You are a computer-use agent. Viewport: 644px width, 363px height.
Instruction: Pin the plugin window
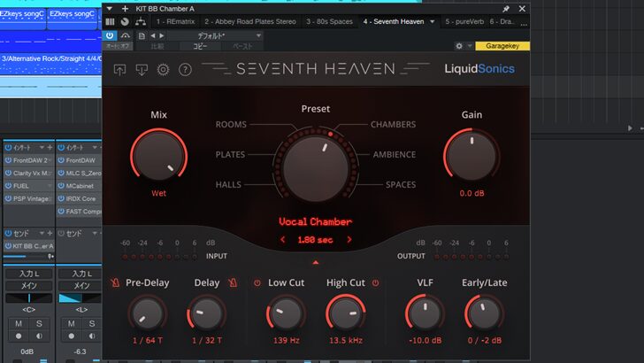click(506, 9)
